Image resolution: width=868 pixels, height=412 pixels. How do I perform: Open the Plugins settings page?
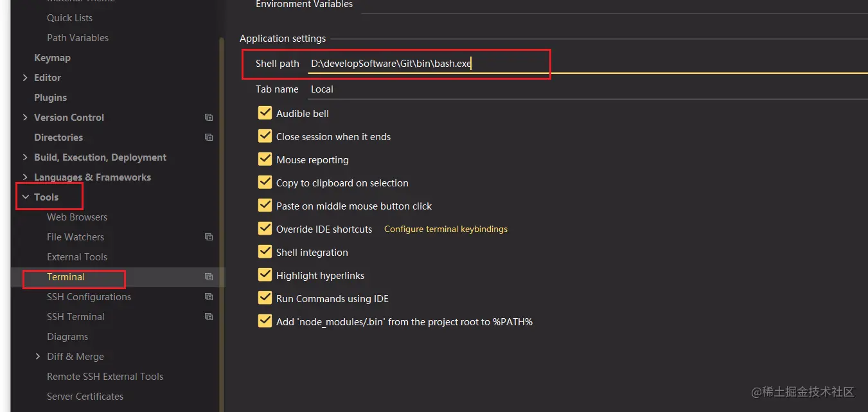(50, 98)
